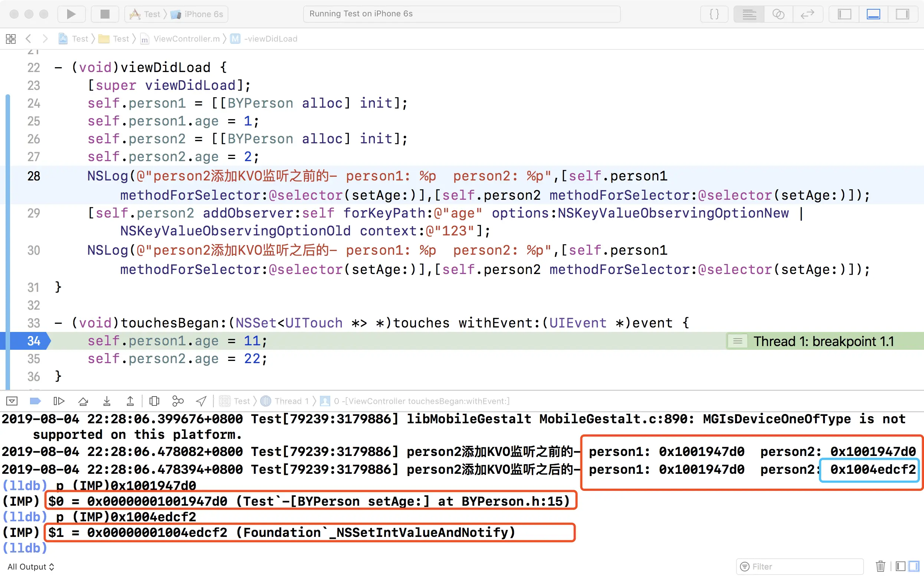The height and width of the screenshot is (577, 924).
Task: Click Step Over in debug bar
Action: click(x=83, y=401)
